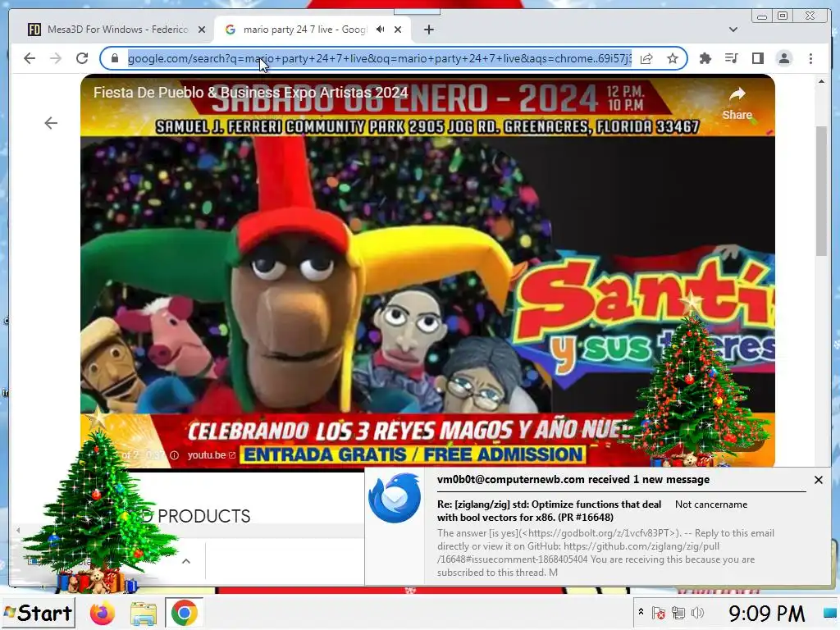Click the PRODUCTS heading text
The image size is (840, 630).
pyautogui.click(x=203, y=516)
